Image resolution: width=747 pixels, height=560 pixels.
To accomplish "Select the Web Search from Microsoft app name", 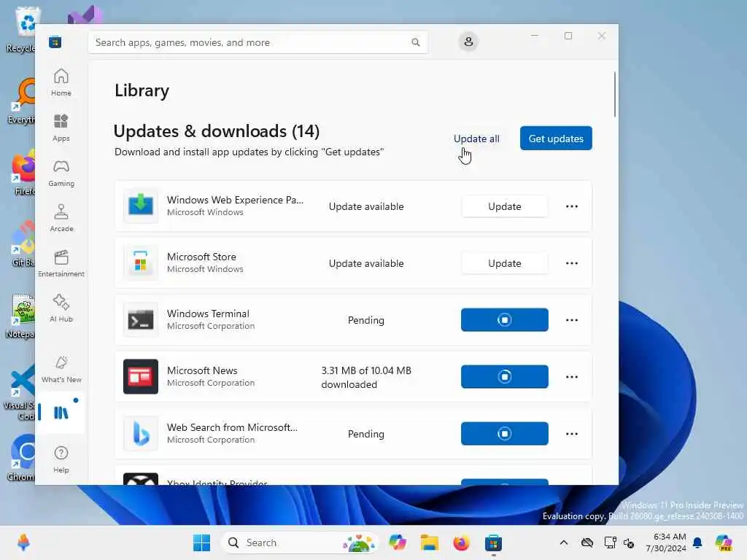I will click(x=232, y=427).
